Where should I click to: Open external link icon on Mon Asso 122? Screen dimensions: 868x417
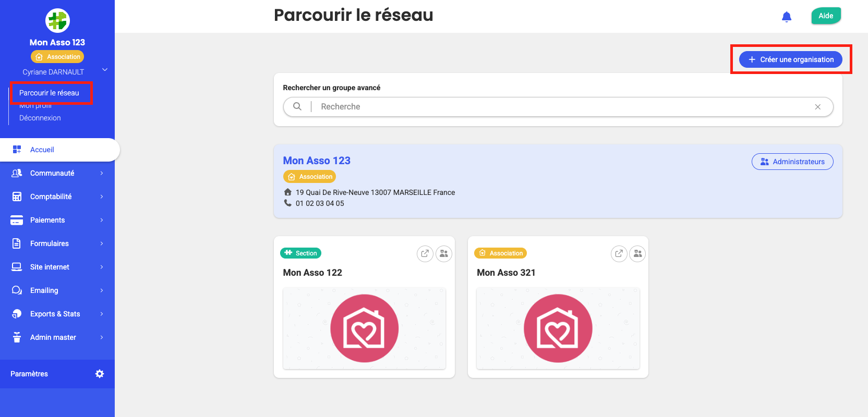pos(425,254)
